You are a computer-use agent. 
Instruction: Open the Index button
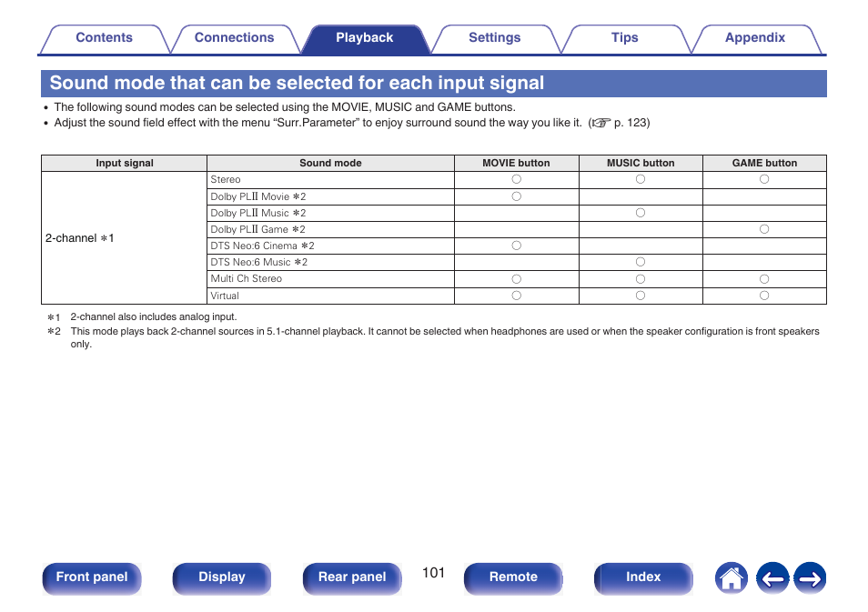tap(643, 578)
